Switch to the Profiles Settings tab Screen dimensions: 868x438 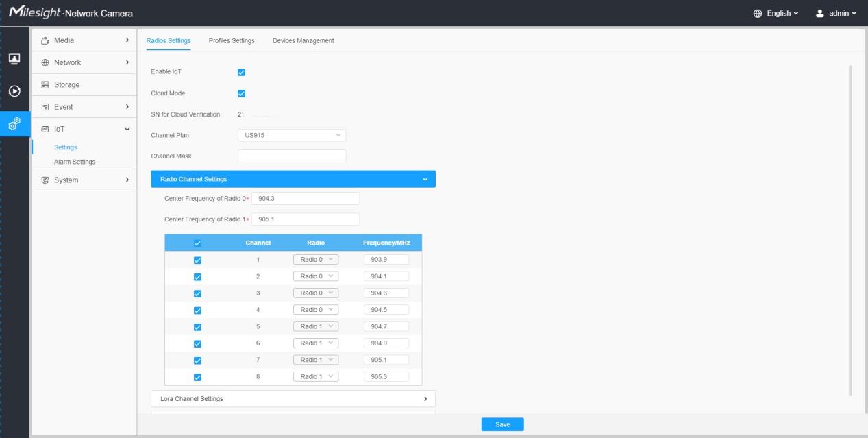232,41
